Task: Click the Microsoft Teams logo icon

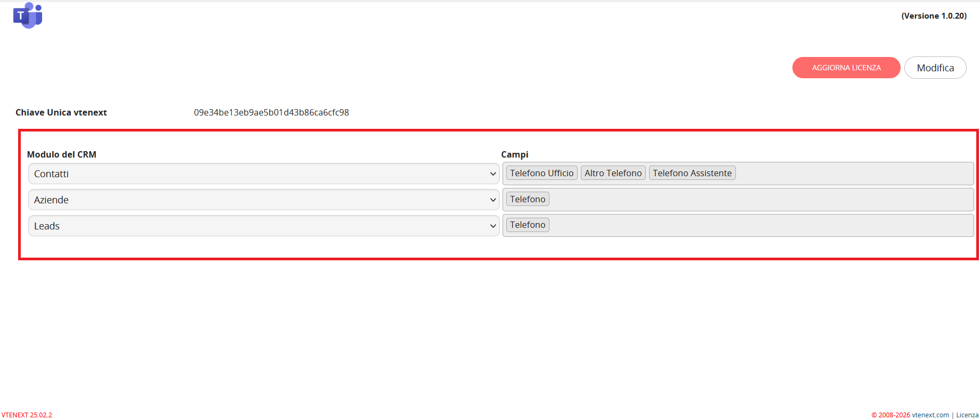Action: tap(28, 15)
